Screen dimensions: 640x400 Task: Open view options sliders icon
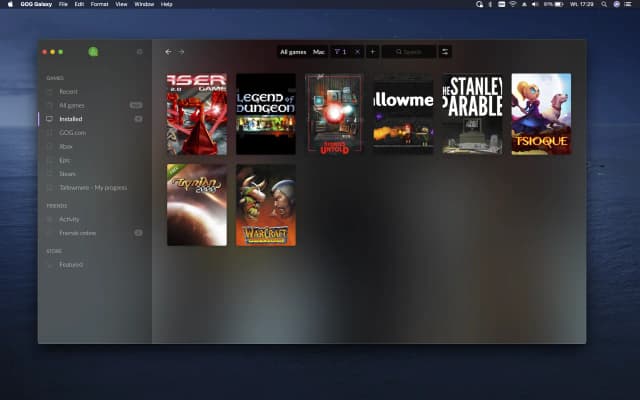coord(445,51)
